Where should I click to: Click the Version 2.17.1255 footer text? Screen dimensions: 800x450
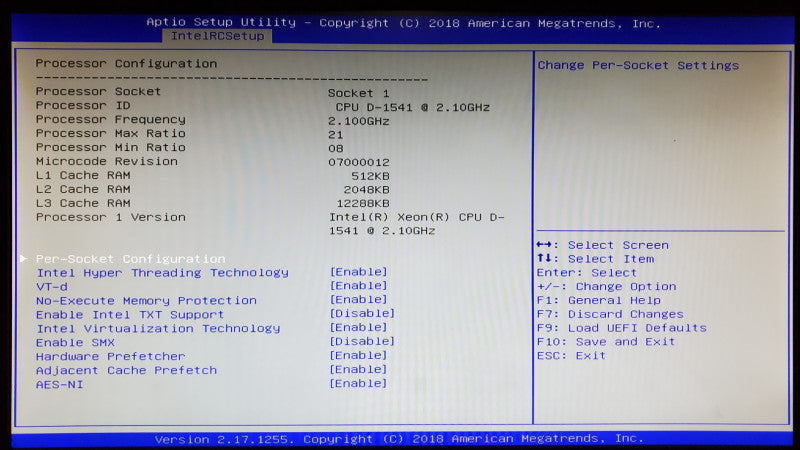click(x=399, y=439)
